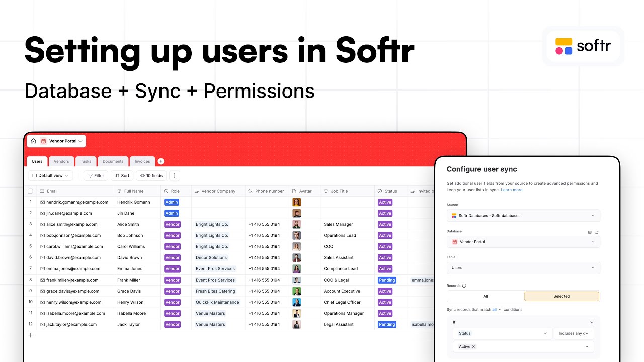Click the alice.smith@example.com email cell
Screen dimensions: 644x362
[x=75, y=224]
